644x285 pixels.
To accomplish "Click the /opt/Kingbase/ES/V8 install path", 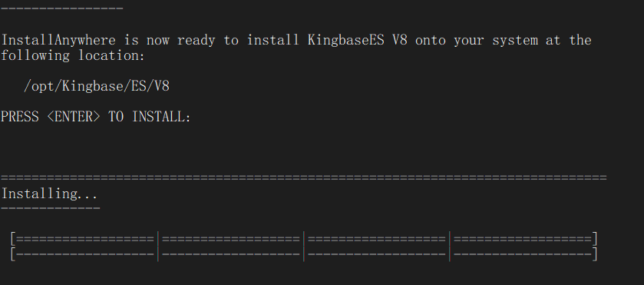I will 97,86.
